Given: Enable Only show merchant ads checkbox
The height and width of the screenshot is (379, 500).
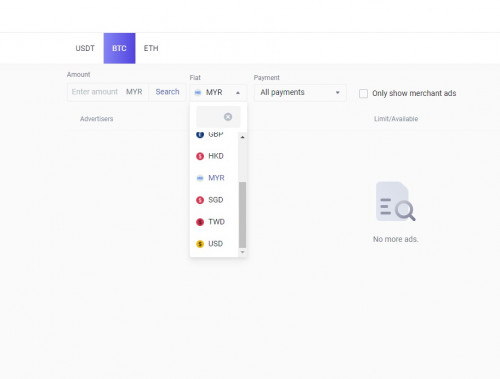Looking at the screenshot, I should (x=363, y=93).
